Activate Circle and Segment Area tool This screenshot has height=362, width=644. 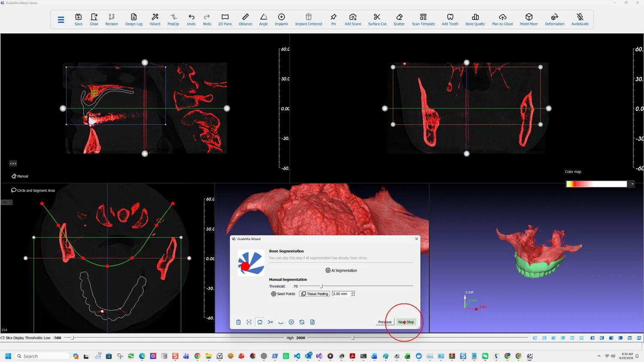33,190
